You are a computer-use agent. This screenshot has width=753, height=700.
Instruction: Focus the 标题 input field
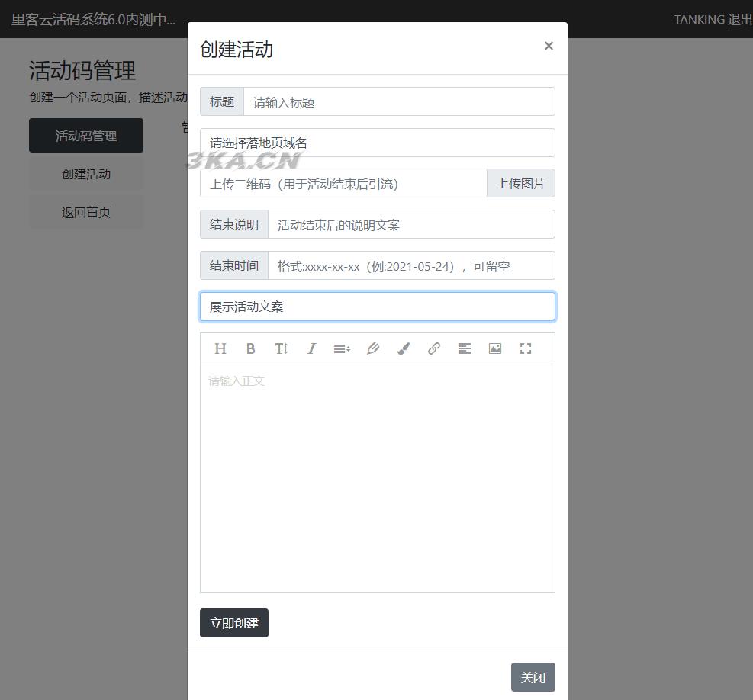398,102
